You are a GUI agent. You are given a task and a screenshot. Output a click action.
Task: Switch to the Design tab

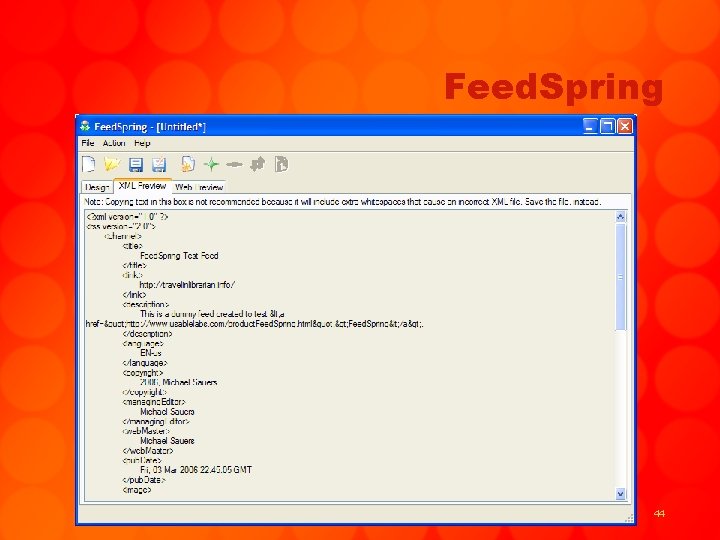click(97, 187)
